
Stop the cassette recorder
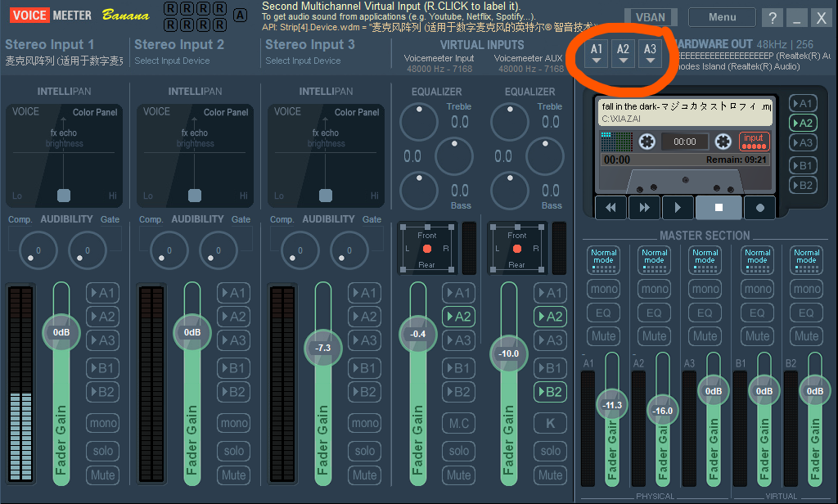coord(719,207)
